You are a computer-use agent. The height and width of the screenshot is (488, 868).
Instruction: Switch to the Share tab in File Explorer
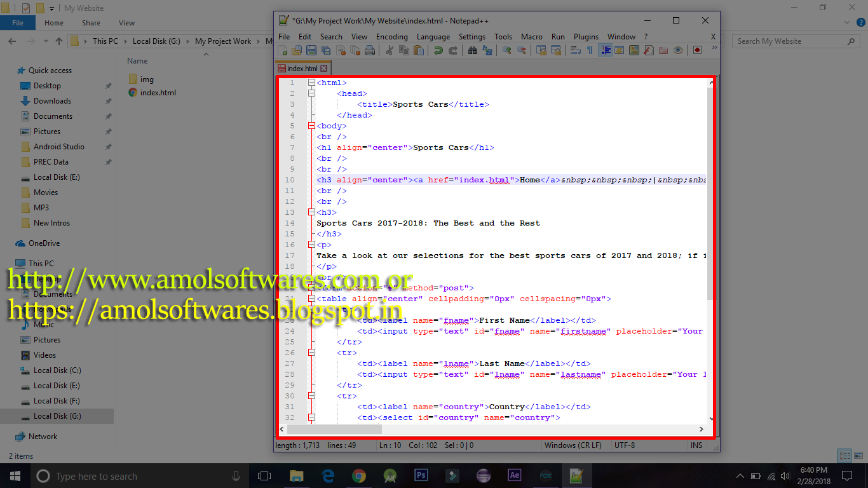pyautogui.click(x=91, y=22)
